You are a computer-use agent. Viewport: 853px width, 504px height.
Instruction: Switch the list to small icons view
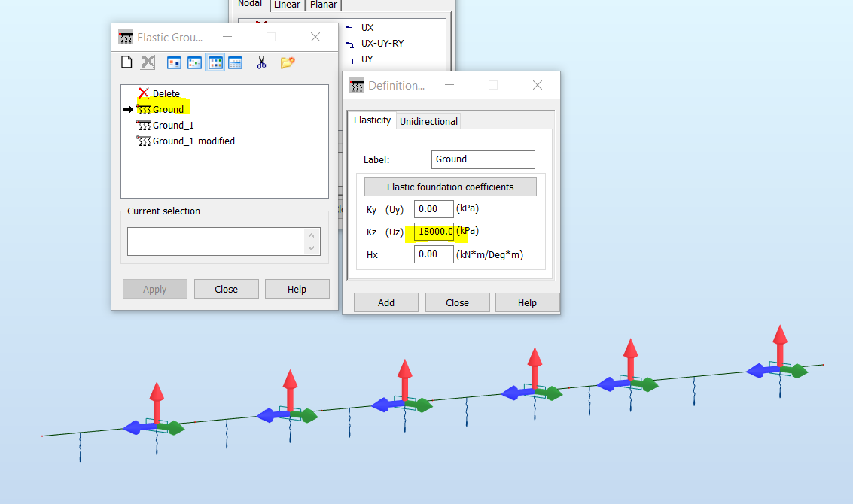194,62
